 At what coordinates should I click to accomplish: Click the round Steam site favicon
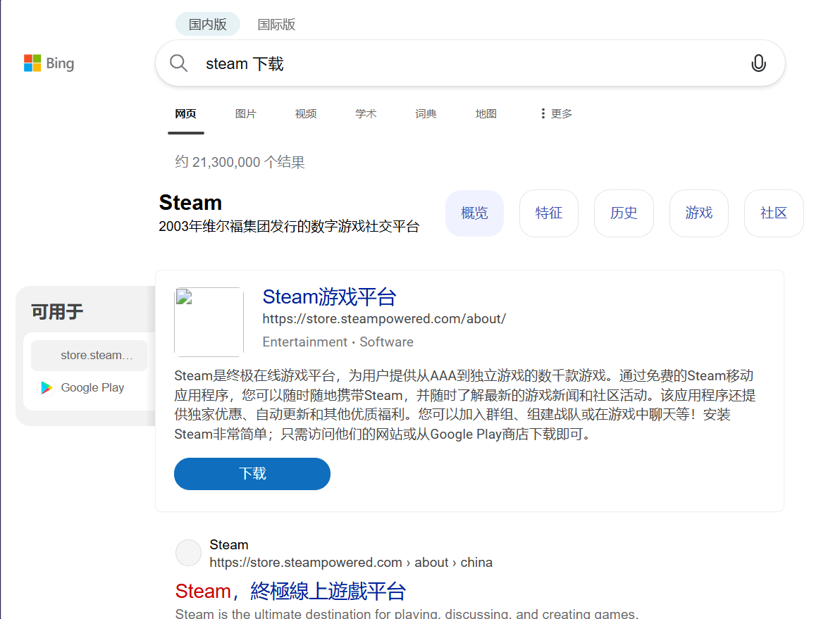[189, 553]
